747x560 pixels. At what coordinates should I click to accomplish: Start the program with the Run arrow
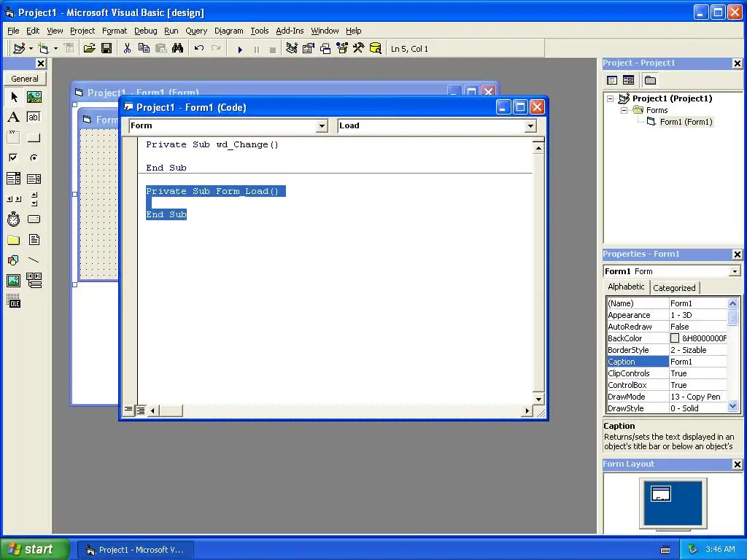240,49
